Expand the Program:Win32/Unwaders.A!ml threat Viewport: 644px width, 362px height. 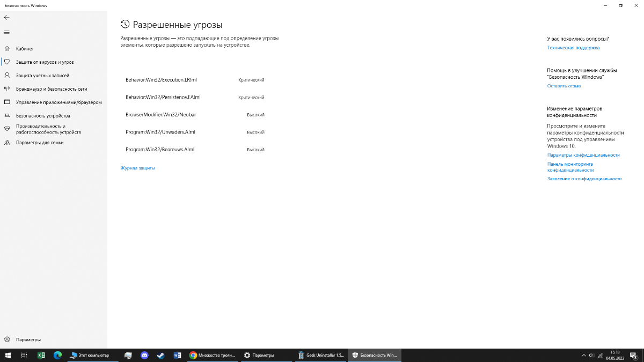(195, 132)
